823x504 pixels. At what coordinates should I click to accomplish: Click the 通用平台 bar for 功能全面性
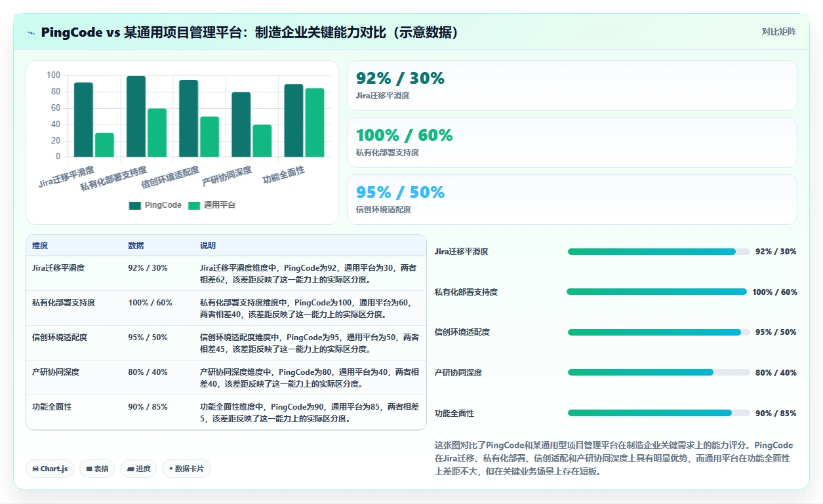click(315, 123)
